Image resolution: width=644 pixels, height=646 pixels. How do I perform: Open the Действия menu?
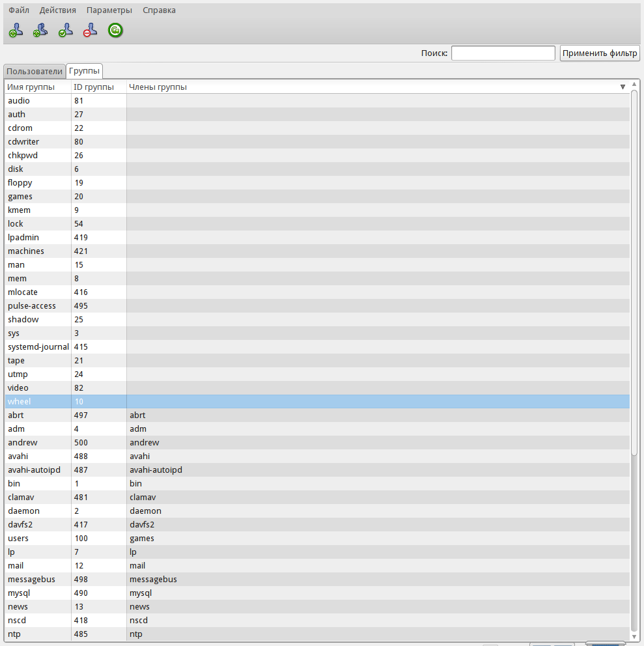[x=57, y=10]
